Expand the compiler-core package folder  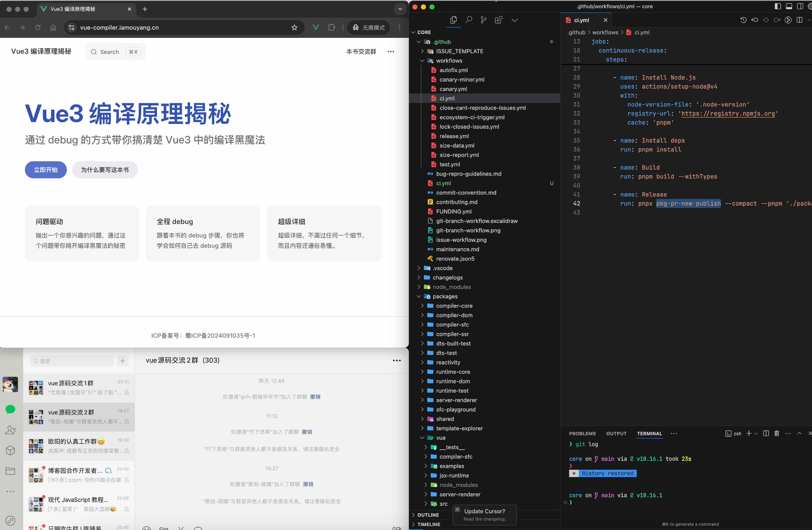(x=454, y=306)
